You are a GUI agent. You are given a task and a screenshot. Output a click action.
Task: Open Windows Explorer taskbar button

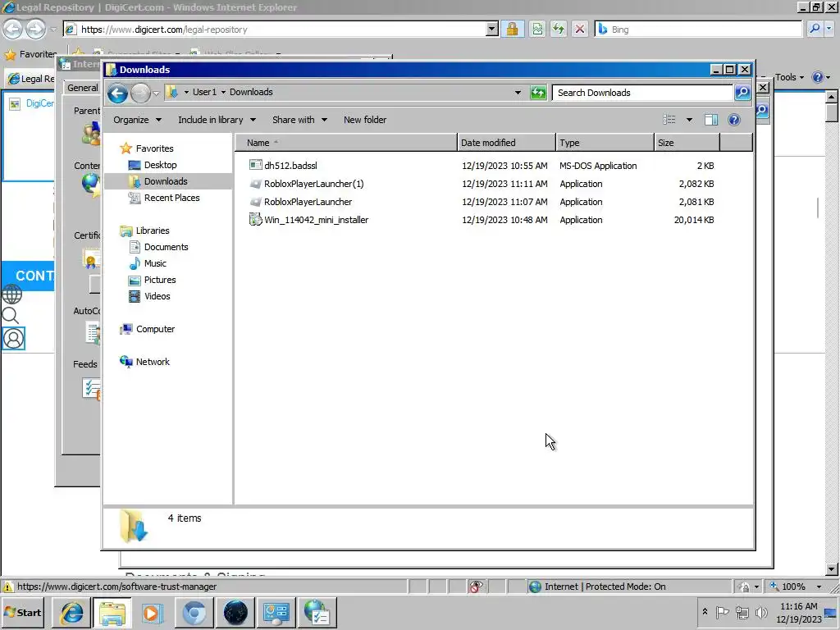click(x=112, y=612)
